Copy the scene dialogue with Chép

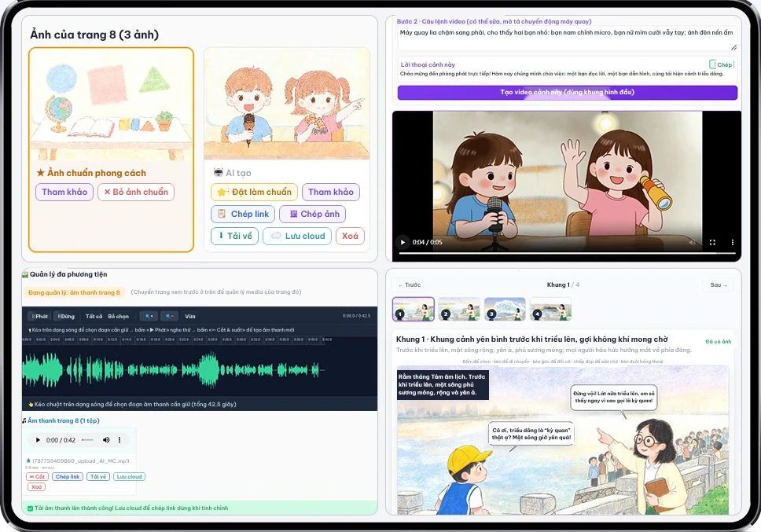(721, 64)
